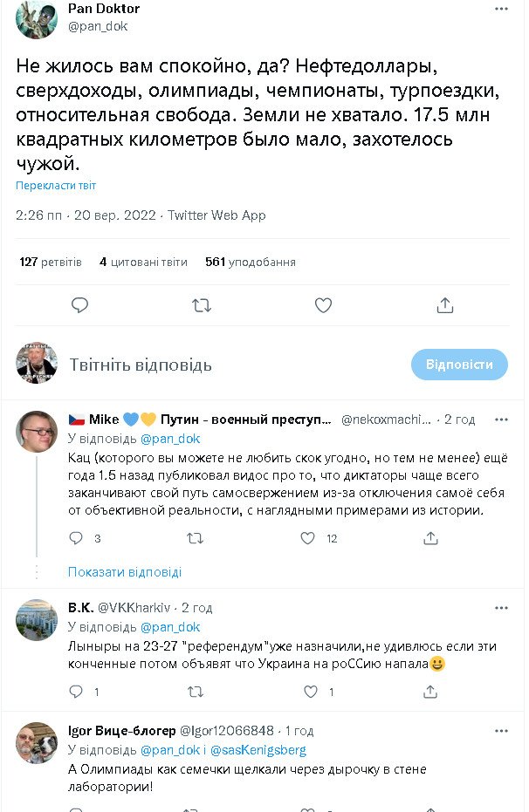Screen dimensions: 529x812
Task: Retweet Mike's reply
Action: (x=195, y=538)
